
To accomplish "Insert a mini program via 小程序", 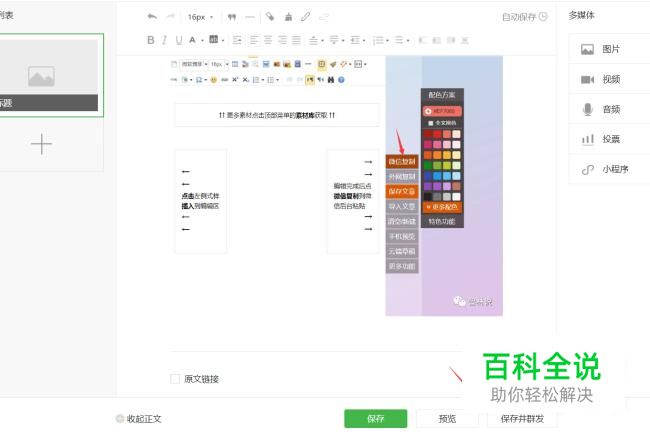I will point(609,169).
